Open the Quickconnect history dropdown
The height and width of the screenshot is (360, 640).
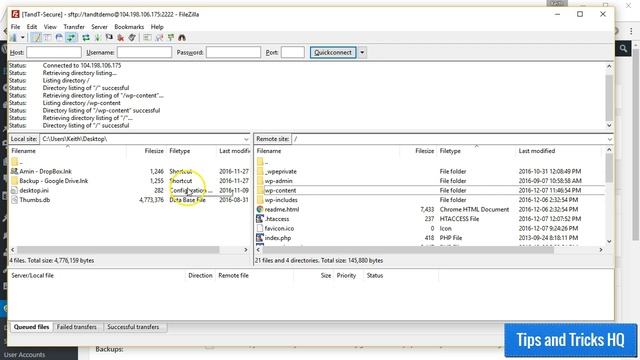click(x=362, y=52)
